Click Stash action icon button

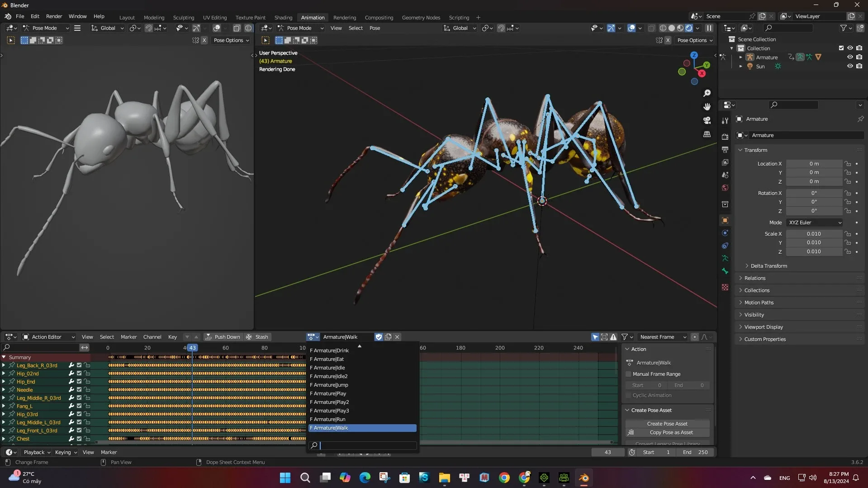point(257,337)
